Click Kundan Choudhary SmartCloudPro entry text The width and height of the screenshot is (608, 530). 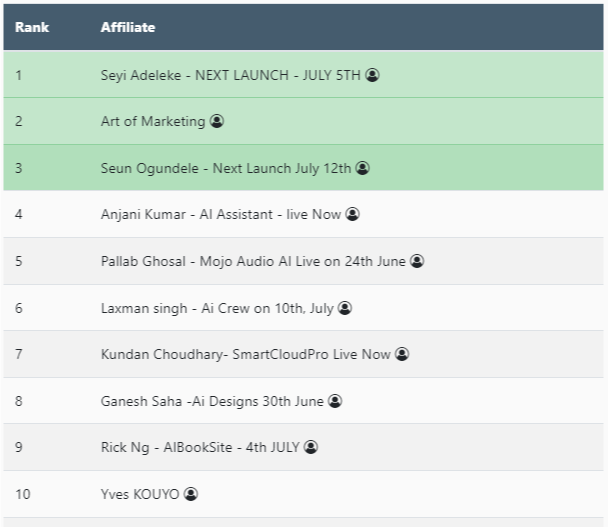click(246, 354)
